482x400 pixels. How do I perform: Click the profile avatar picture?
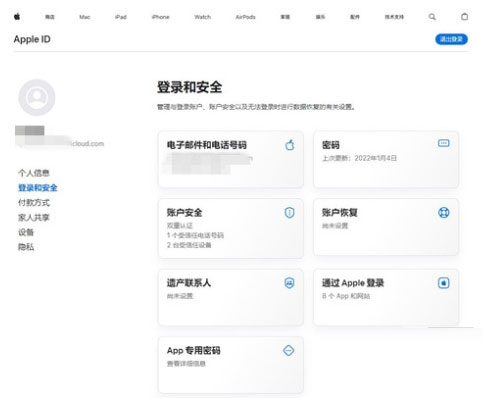click(37, 97)
